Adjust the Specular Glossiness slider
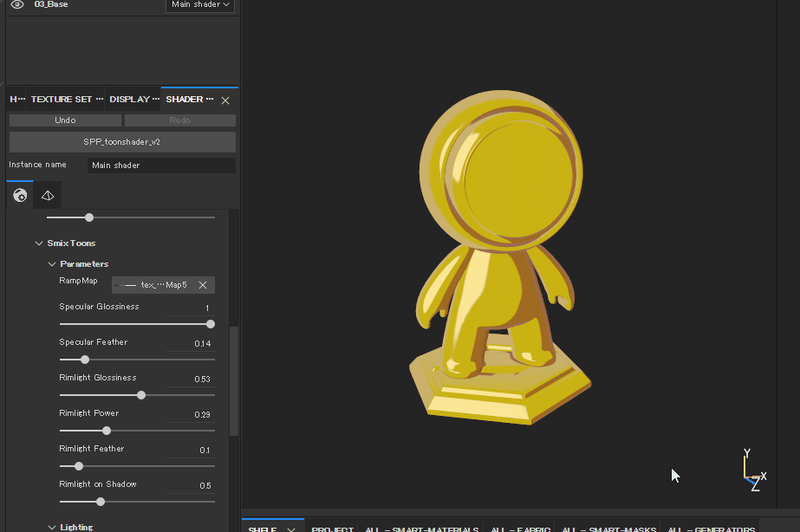This screenshot has height=532, width=800. (x=137, y=324)
